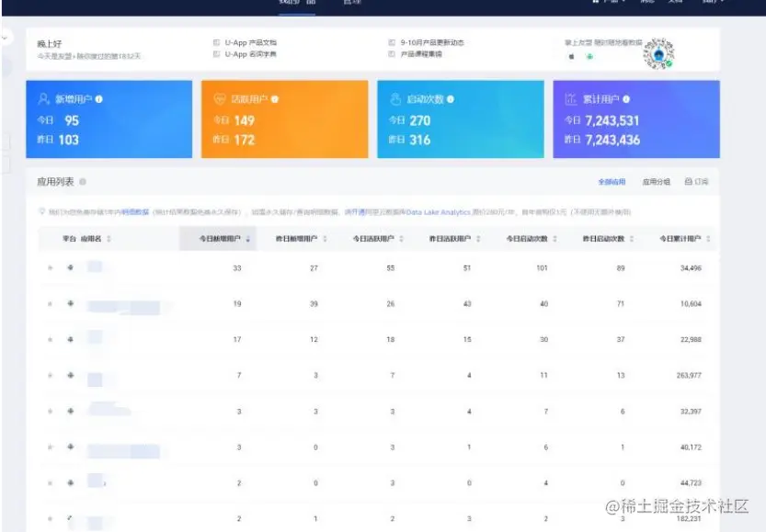Image resolution: width=766 pixels, height=532 pixels.
Task: Click the lightbulb tip icon in notice bar
Action: point(42,211)
